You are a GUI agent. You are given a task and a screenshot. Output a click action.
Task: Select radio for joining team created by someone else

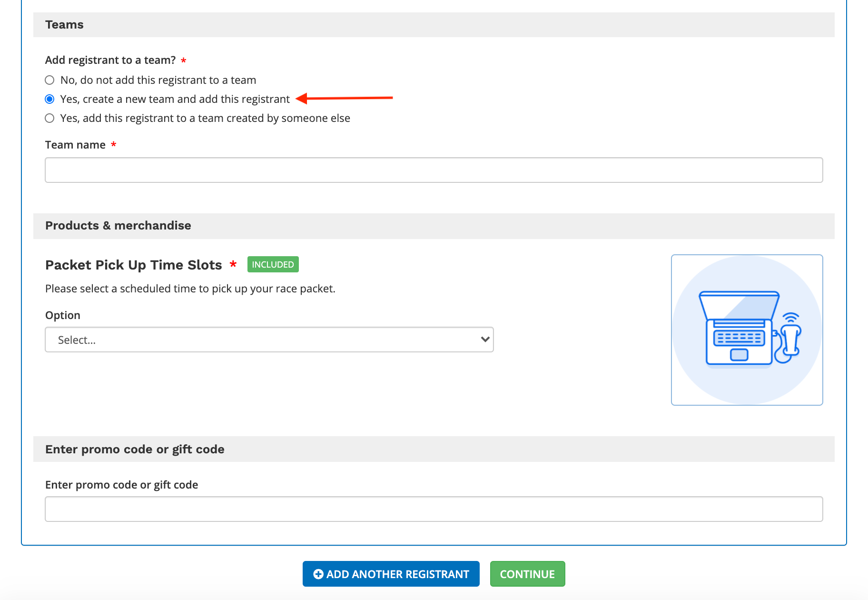(49, 118)
